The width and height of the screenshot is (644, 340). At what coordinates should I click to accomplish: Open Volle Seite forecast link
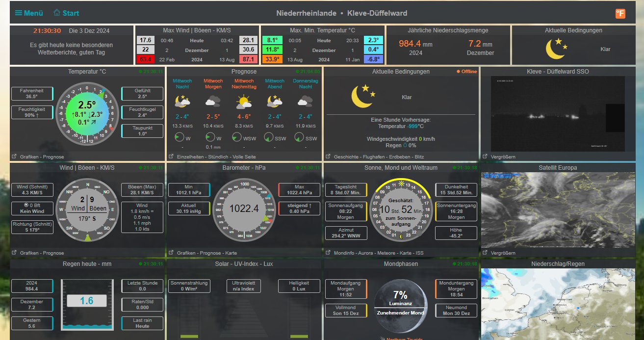245,157
